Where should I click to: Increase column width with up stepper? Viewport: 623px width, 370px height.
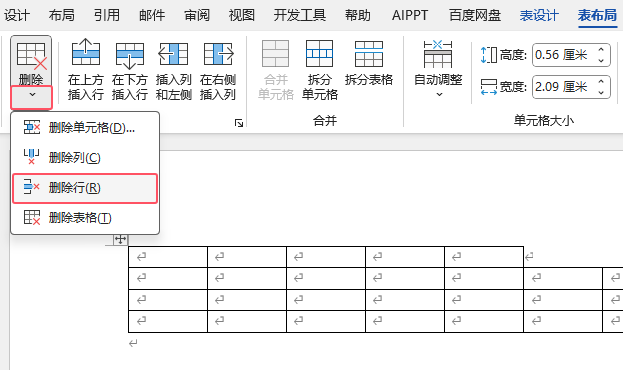601,81
